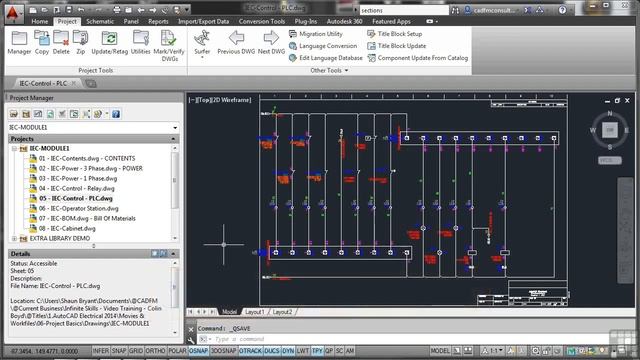The image size is (640, 360).
Task: Disable OSNAP in status bar
Action: point(198,351)
